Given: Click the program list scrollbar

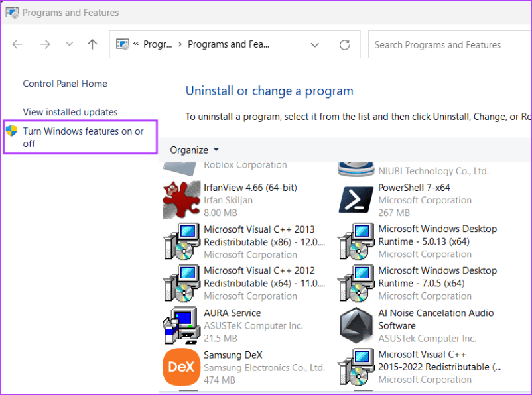Looking at the screenshot, I should (x=527, y=265).
